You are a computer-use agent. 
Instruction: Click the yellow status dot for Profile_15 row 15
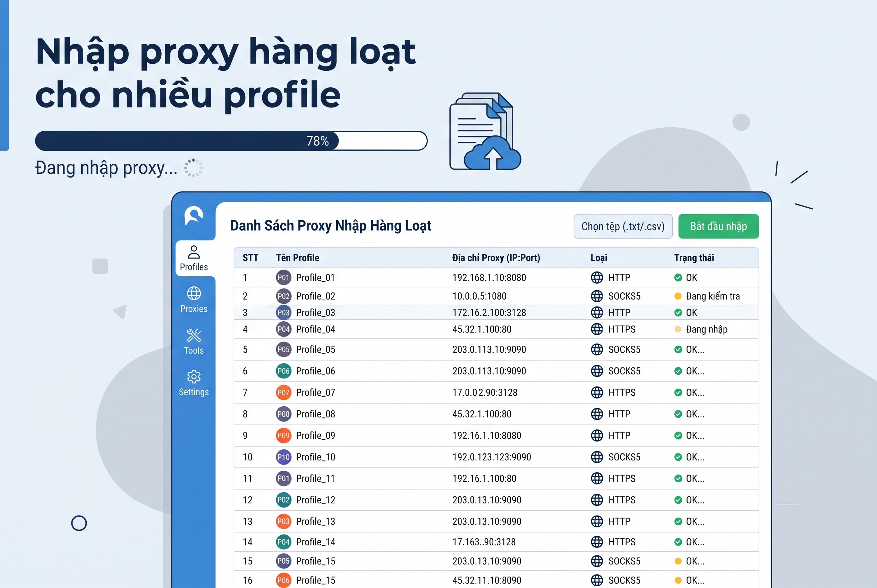(678, 561)
